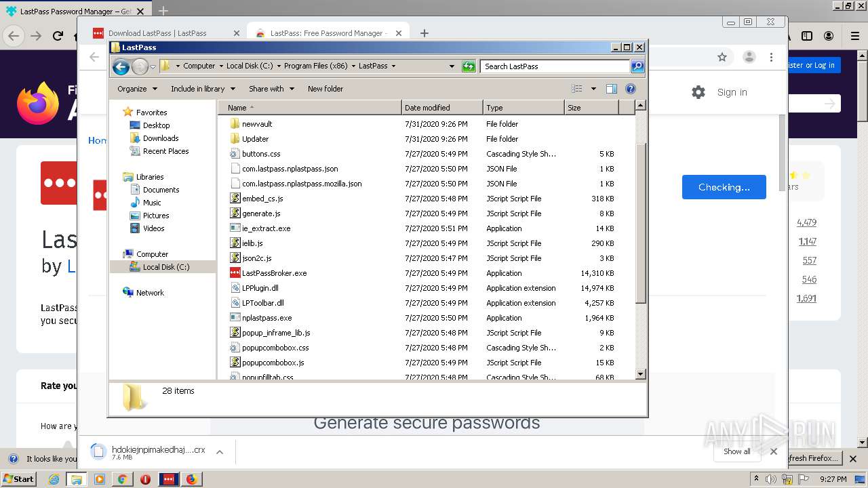Click Firefox reload page icon
This screenshot has width=868, height=488.
tap(58, 36)
